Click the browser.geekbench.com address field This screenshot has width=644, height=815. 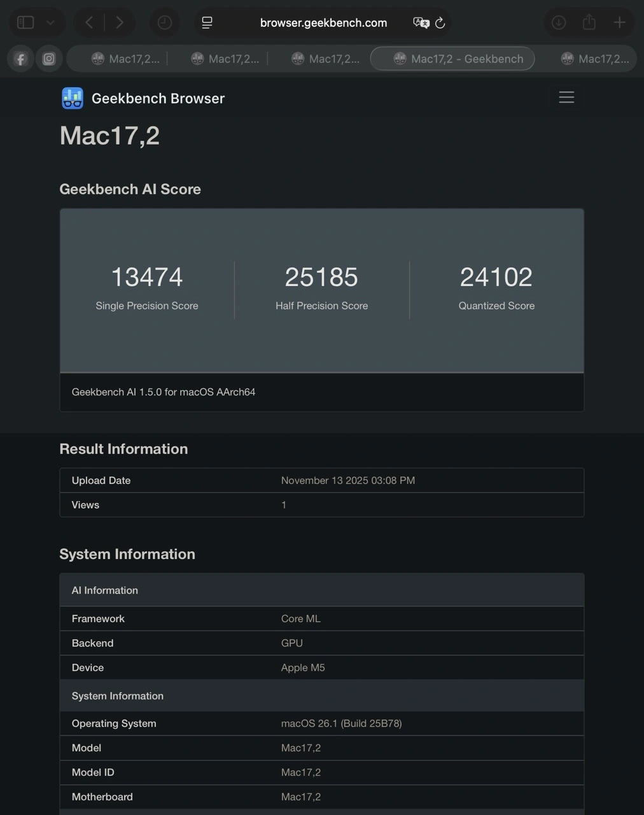click(x=323, y=23)
